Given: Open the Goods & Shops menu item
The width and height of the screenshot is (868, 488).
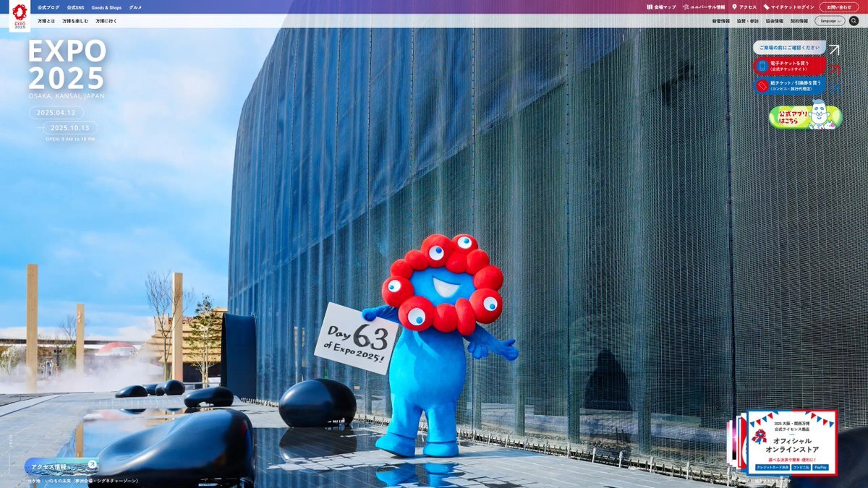Looking at the screenshot, I should pyautogui.click(x=106, y=7).
